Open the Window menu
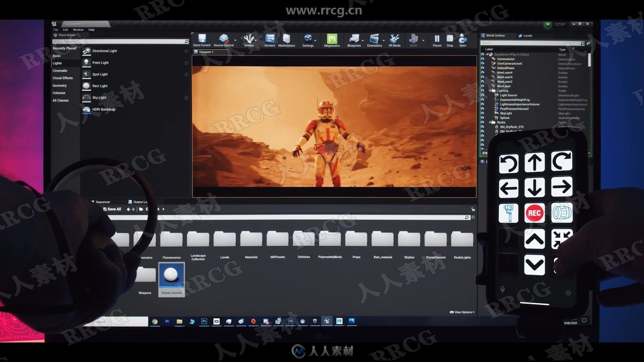Image resolution: width=644 pixels, height=362 pixels. coord(78,30)
